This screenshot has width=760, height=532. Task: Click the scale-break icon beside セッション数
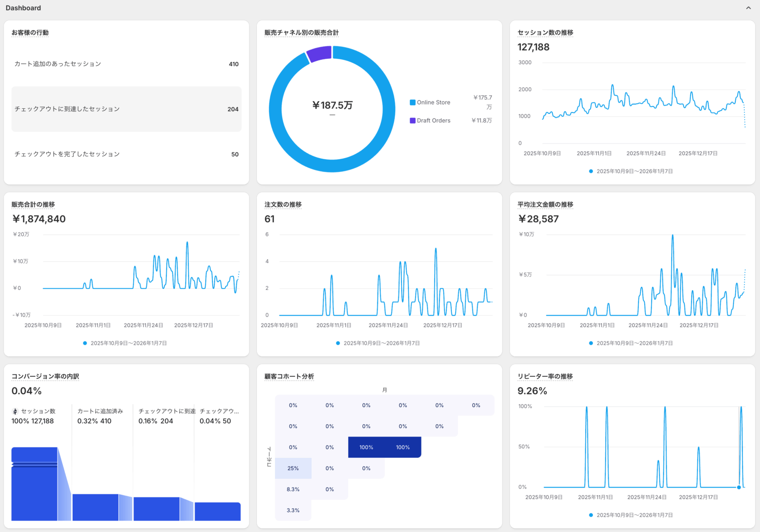[15, 411]
